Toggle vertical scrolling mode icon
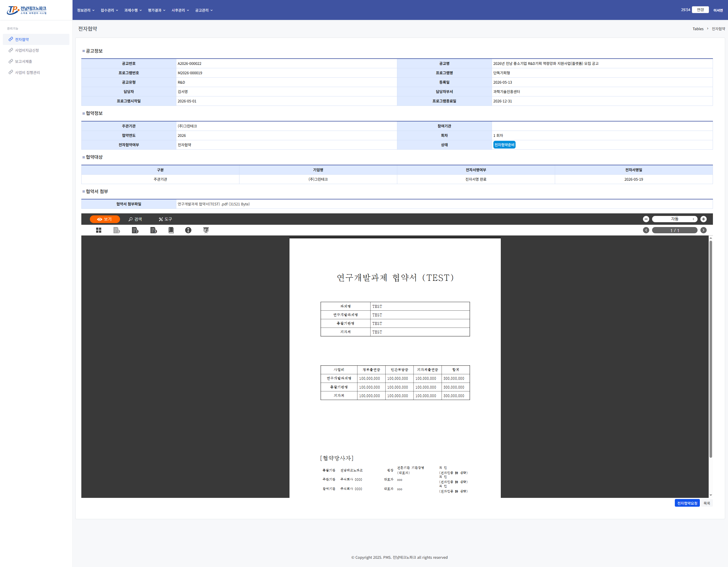The image size is (728, 567). click(x=188, y=230)
